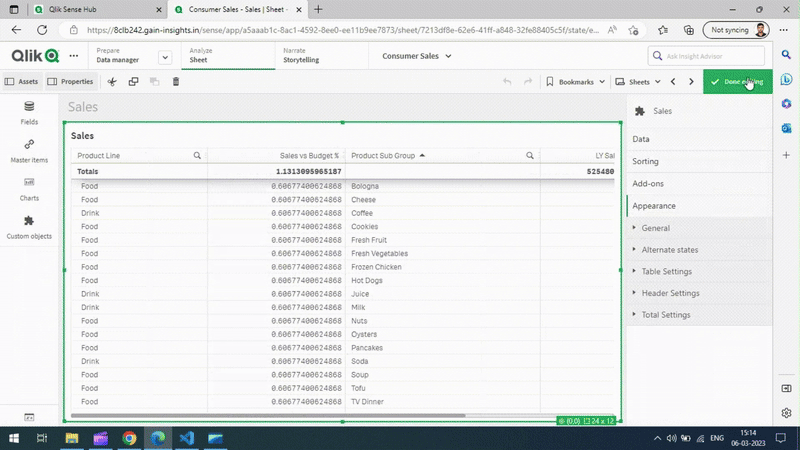Click the Qlik logo
The height and width of the screenshot is (450, 800).
[35, 56]
